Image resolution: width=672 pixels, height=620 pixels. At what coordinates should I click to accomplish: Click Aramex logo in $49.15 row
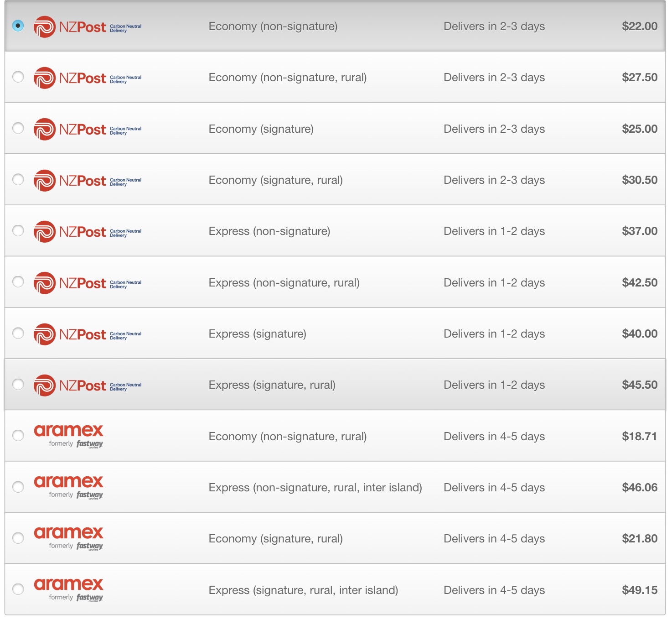point(69,589)
